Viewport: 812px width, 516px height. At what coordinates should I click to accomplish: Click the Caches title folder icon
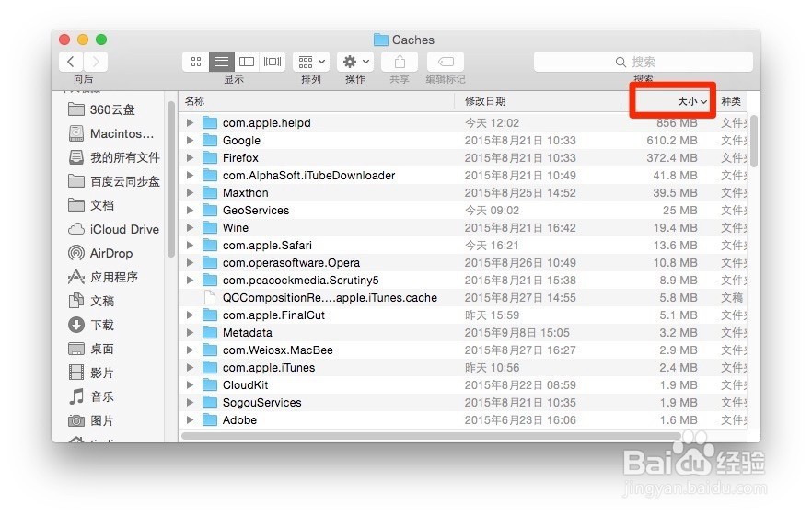pos(380,40)
